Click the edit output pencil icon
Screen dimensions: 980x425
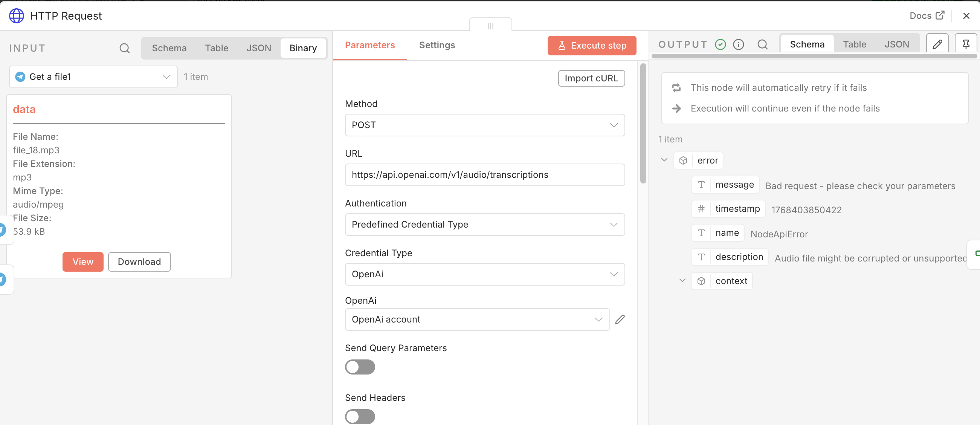[x=937, y=44]
